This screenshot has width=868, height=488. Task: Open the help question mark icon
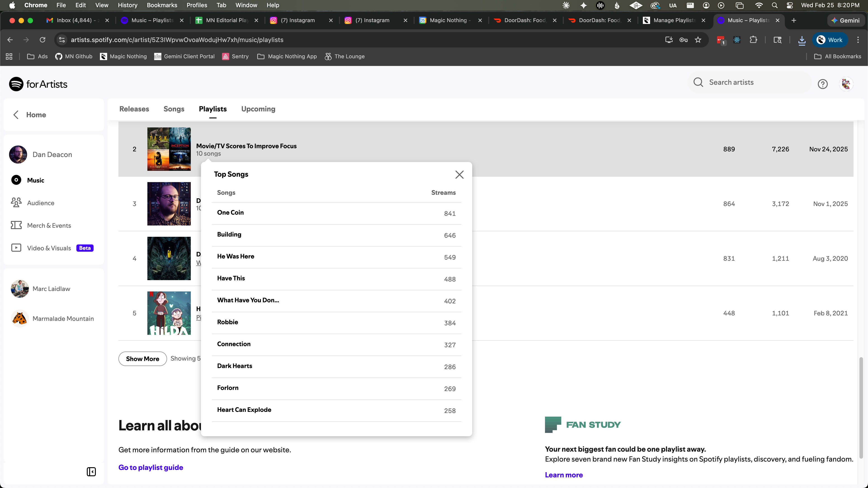coord(823,84)
